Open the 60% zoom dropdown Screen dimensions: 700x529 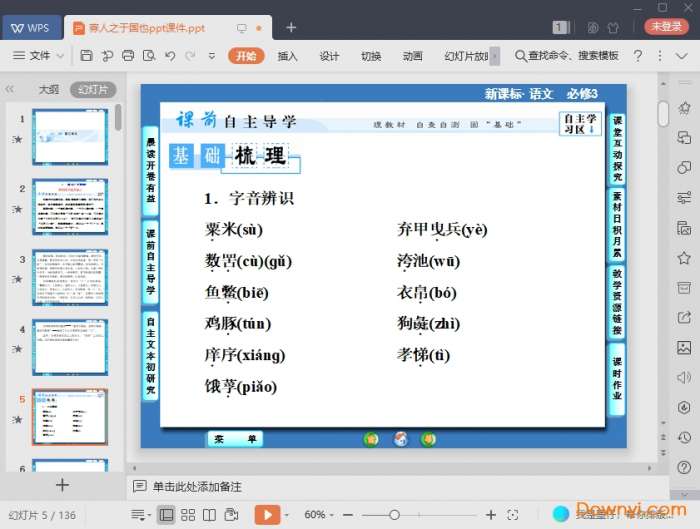pos(319,515)
